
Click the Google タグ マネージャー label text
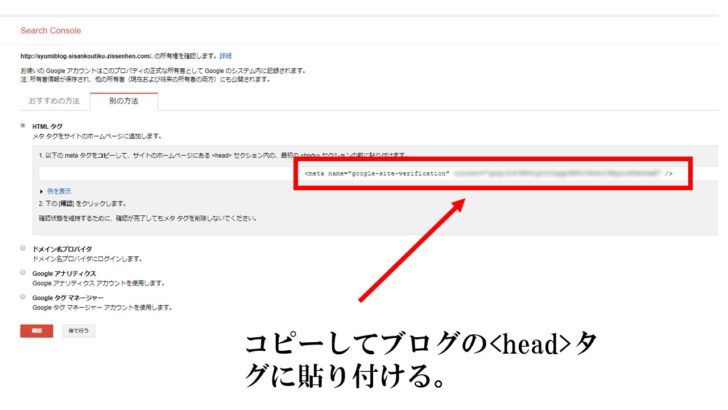[x=68, y=298]
